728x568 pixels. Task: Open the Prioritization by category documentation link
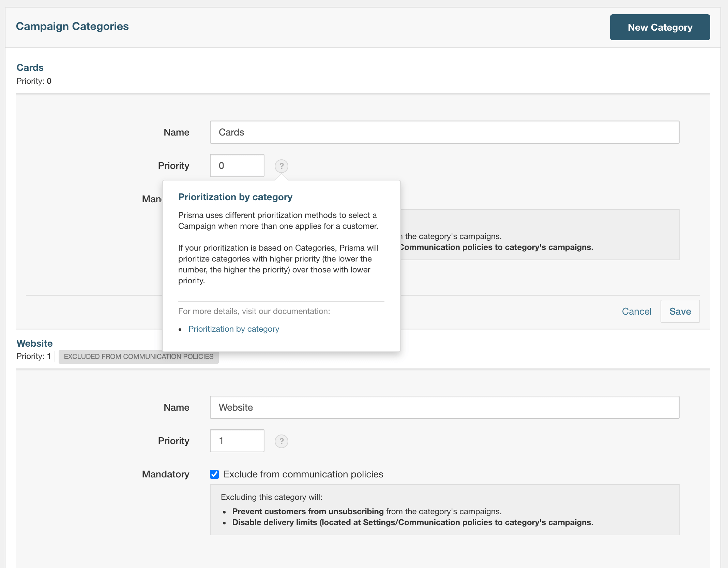click(x=234, y=329)
